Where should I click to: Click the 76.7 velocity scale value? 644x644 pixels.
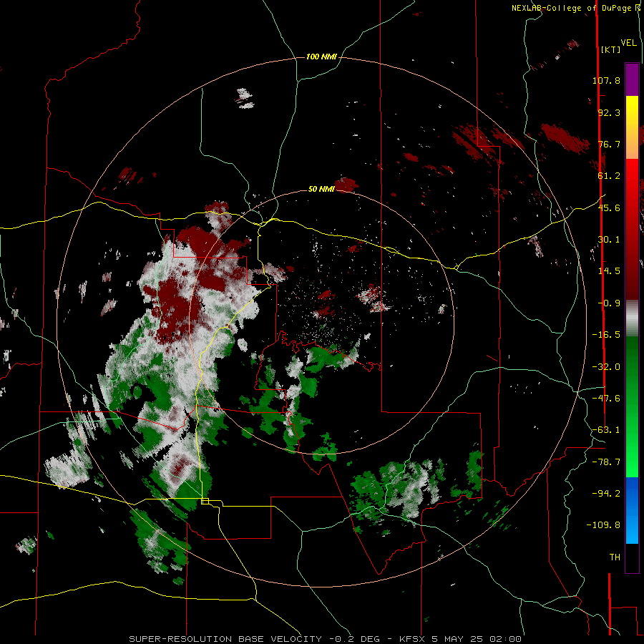609,144
